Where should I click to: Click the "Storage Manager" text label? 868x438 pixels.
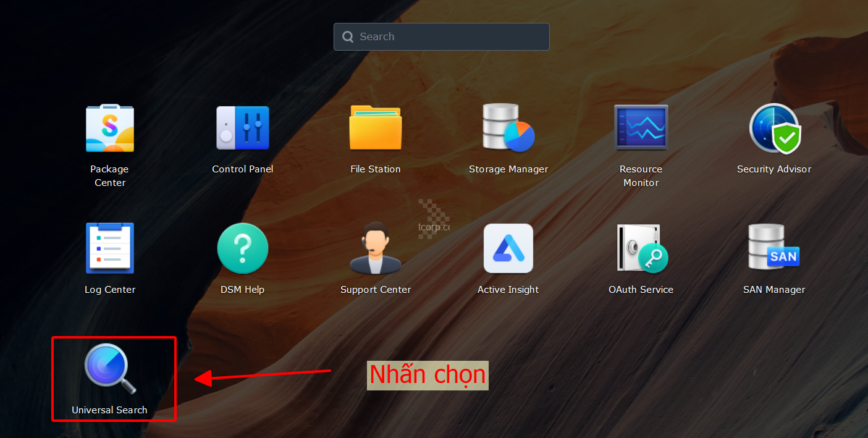click(508, 169)
